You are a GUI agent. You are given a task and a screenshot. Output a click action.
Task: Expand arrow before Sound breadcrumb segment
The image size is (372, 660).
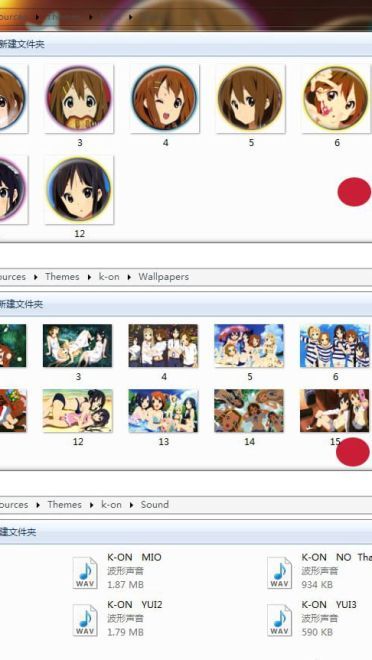pyautogui.click(x=131, y=505)
